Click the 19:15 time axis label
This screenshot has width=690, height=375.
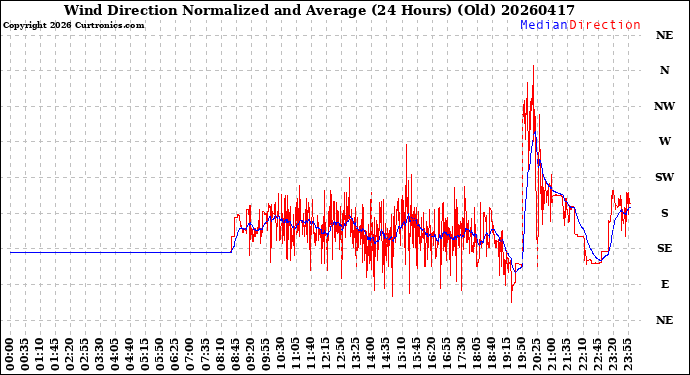coord(506,354)
